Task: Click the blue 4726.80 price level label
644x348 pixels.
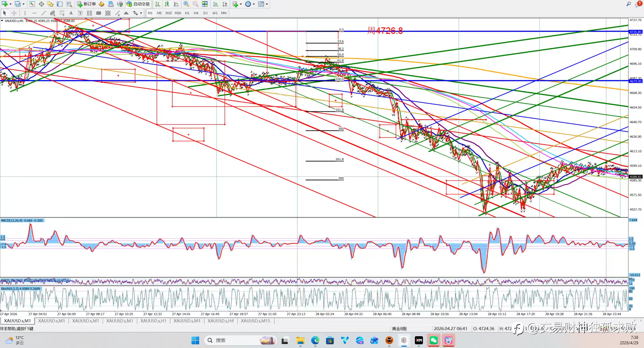Action: pos(636,32)
